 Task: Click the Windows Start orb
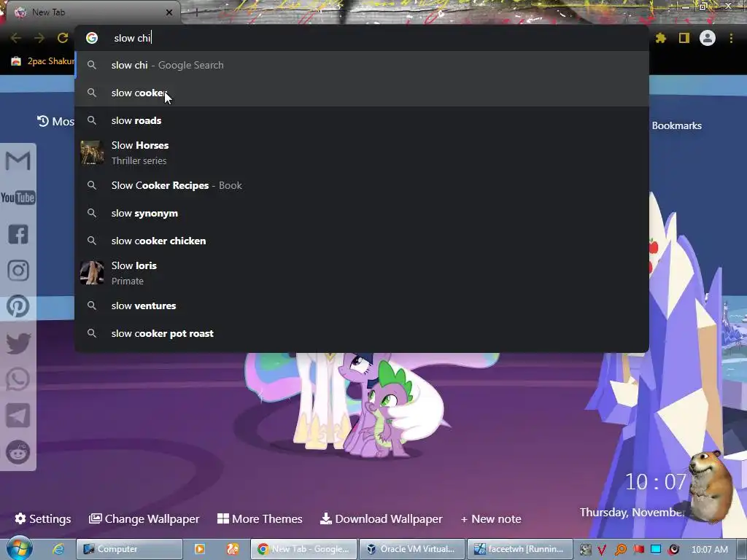[x=19, y=548]
